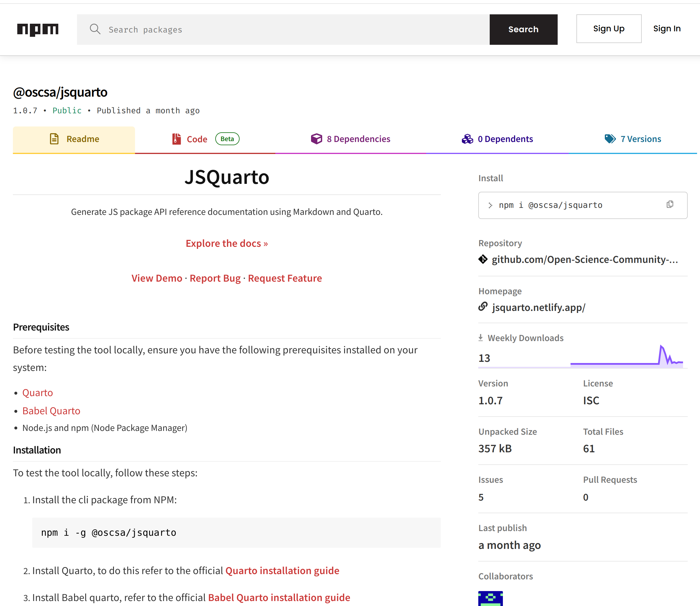700x606 pixels.
Task: Click the Beta badge beside Code
Action: pyautogui.click(x=227, y=139)
